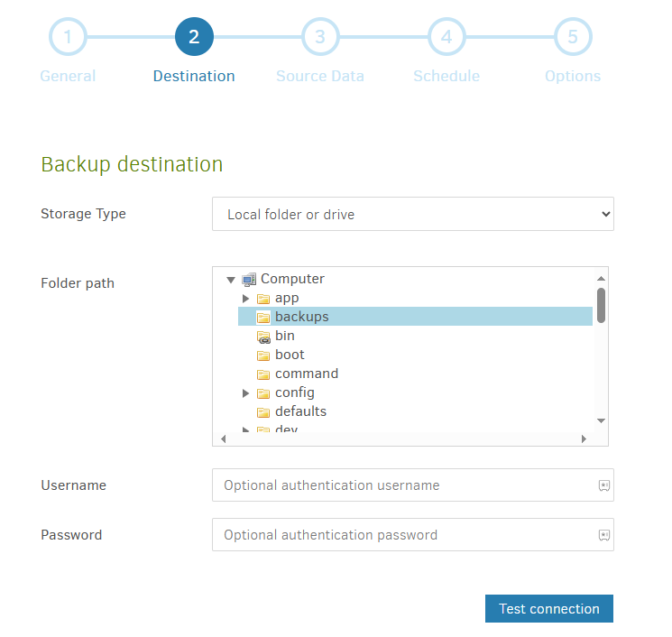
Task: Expand the config folder node
Action: point(245,393)
